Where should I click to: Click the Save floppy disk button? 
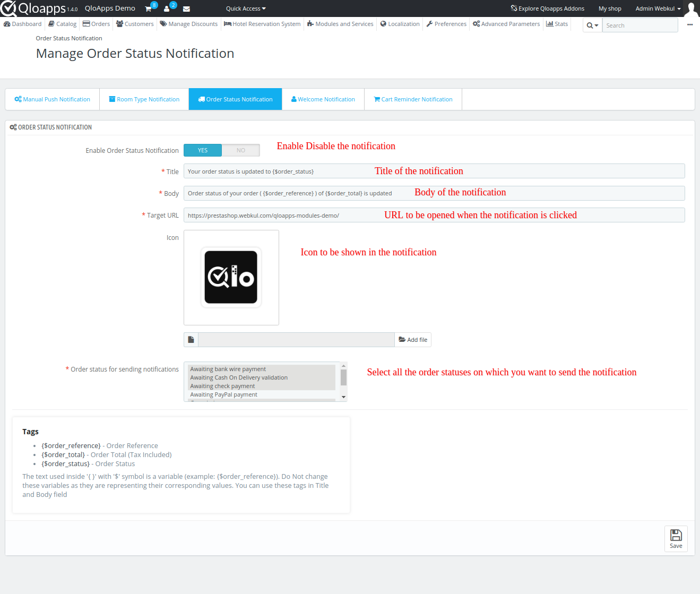point(676,539)
